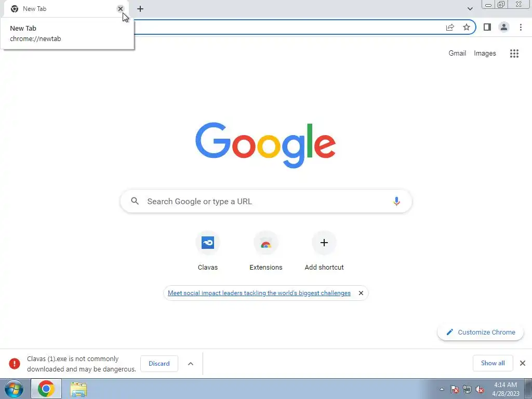This screenshot has width=532, height=399.
Task: Click Show all downloads
Action: click(x=493, y=363)
